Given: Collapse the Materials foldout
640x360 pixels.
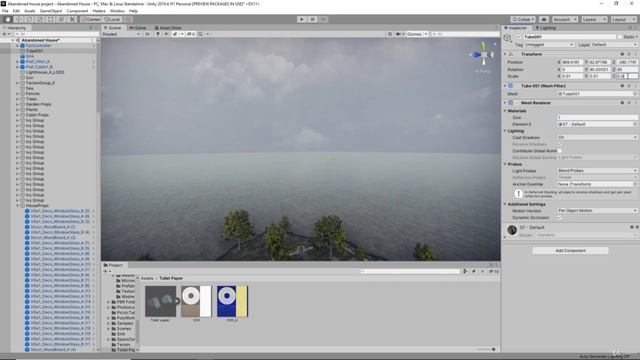Looking at the screenshot, I should pos(505,111).
